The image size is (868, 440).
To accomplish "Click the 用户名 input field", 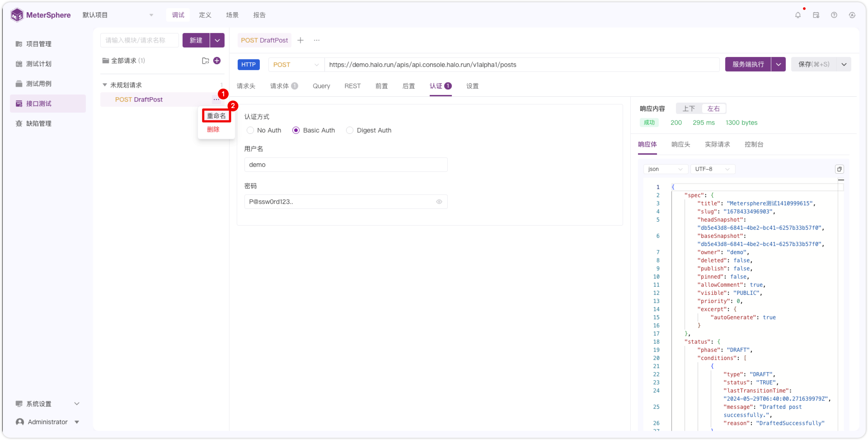I will coord(346,165).
